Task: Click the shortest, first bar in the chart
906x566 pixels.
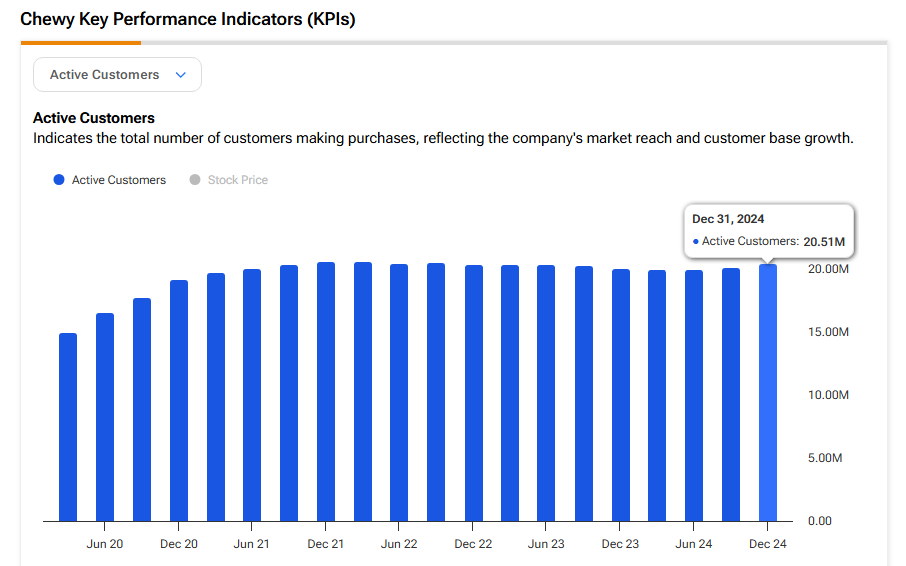Action: 68,427
